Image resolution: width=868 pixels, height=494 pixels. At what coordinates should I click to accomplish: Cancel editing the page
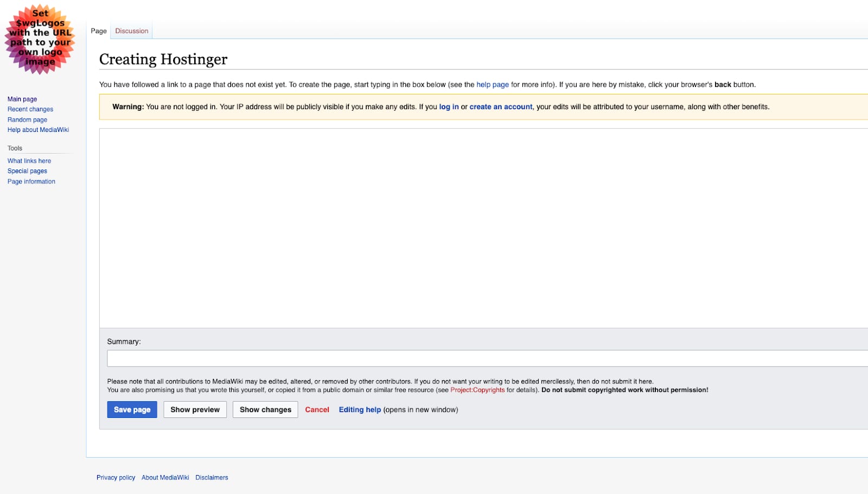tap(317, 409)
